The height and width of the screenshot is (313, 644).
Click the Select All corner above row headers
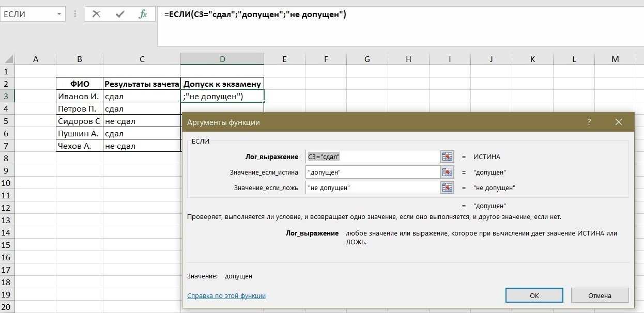pos(8,58)
